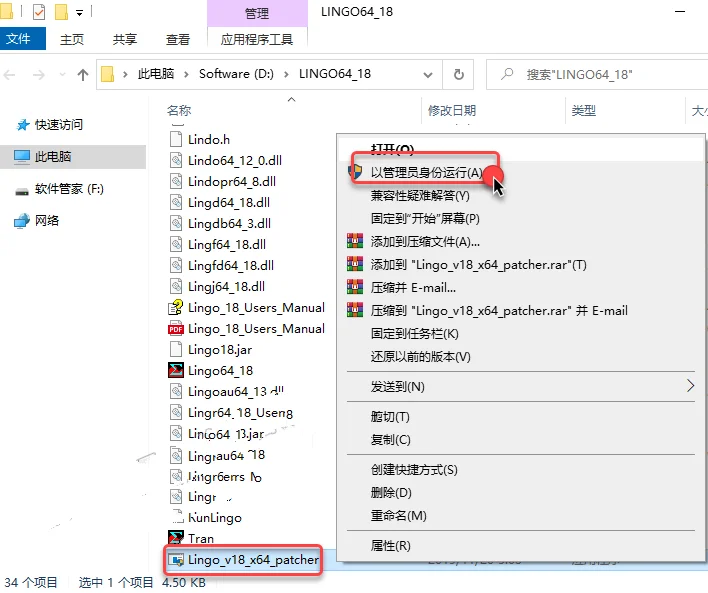Select the Lingo_18_Users_Manual PDF icon
Image resolution: width=708 pixels, height=593 pixels.
(176, 329)
